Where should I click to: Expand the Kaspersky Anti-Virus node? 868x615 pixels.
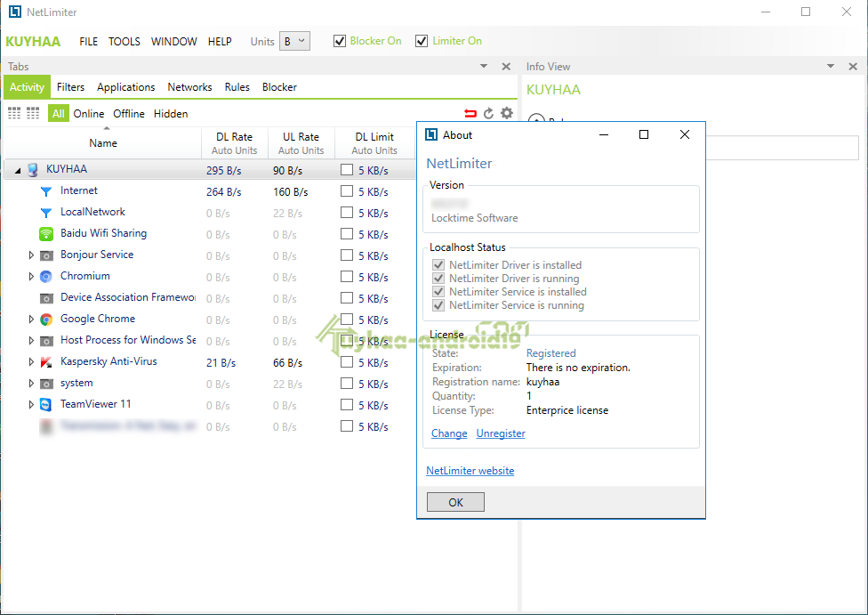coord(31,361)
